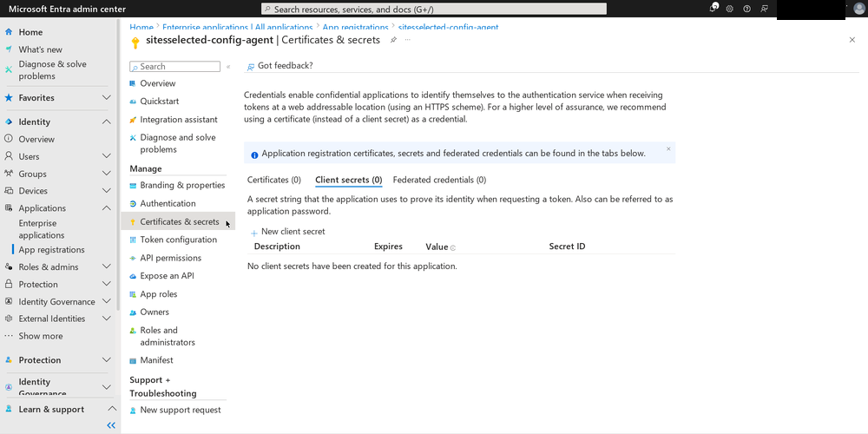Click the Home icon in sidebar

click(x=9, y=32)
